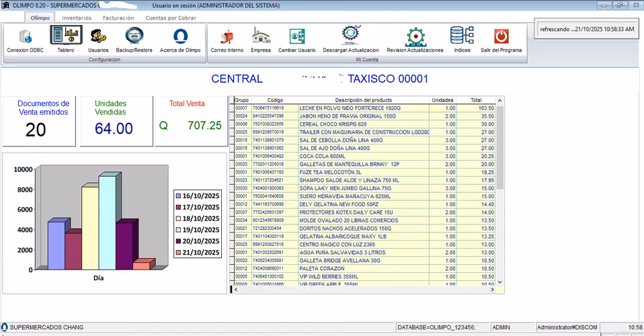This screenshot has width=644, height=336.
Task: Open the Indices tool
Action: 462,40
